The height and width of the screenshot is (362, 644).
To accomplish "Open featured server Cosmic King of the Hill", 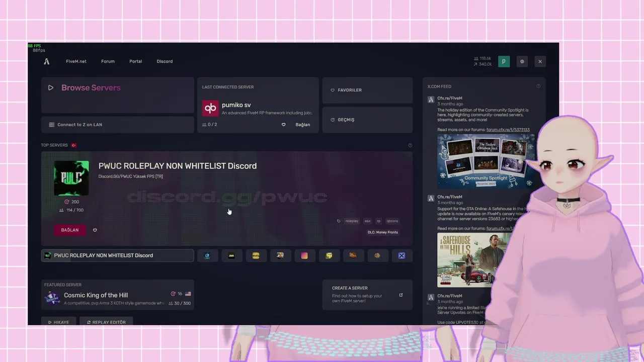I will click(117, 295).
